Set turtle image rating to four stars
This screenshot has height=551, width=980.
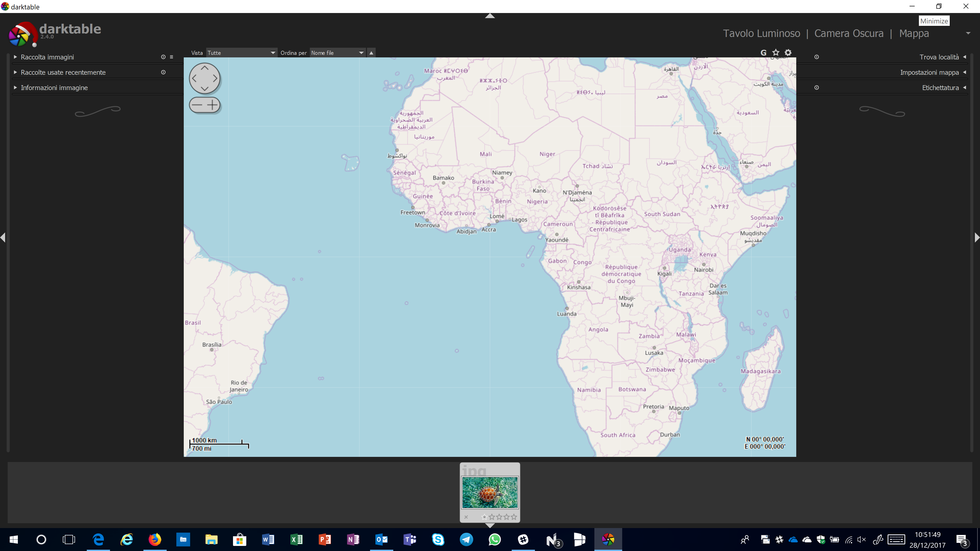tap(506, 517)
